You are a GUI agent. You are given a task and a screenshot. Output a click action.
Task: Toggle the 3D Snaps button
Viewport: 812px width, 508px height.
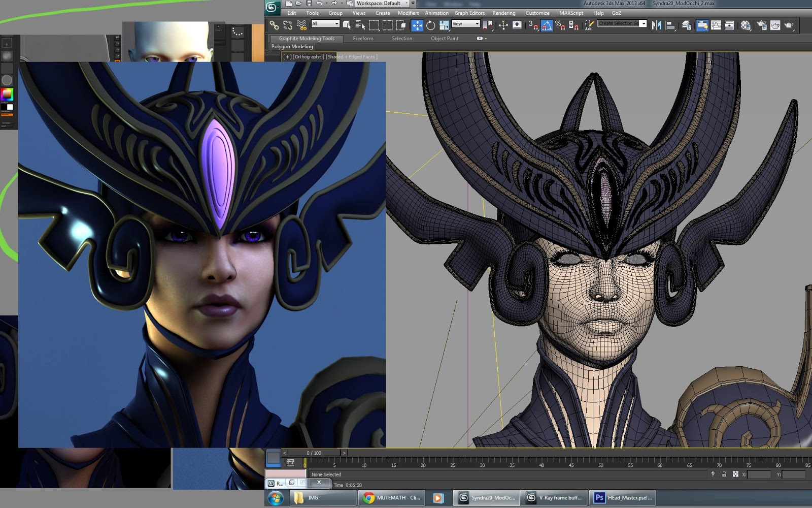[x=533, y=25]
